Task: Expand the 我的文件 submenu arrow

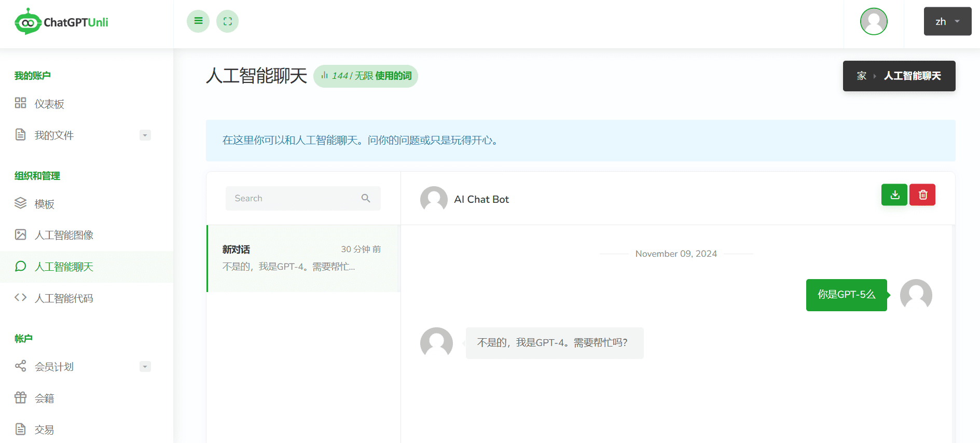Action: (x=145, y=135)
